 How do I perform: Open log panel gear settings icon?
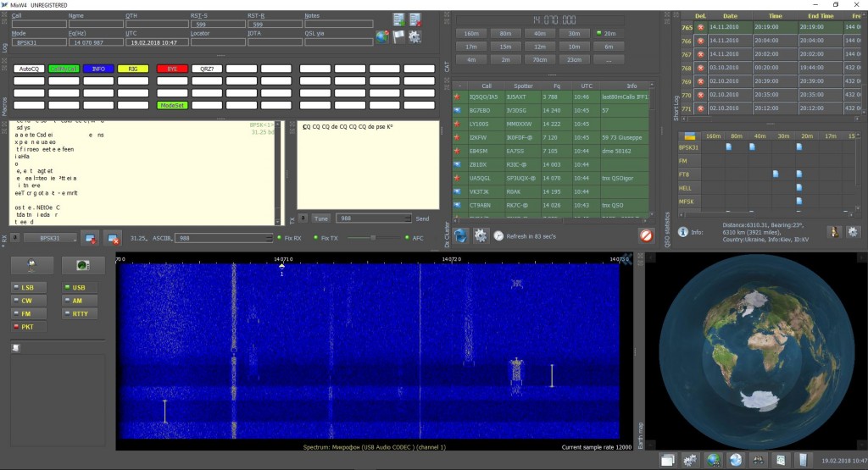point(415,37)
